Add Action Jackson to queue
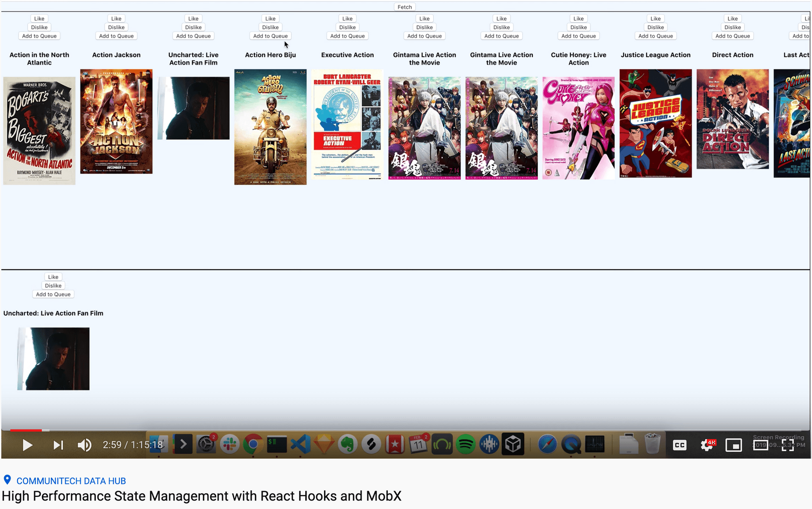This screenshot has width=812, height=509. pos(116,36)
